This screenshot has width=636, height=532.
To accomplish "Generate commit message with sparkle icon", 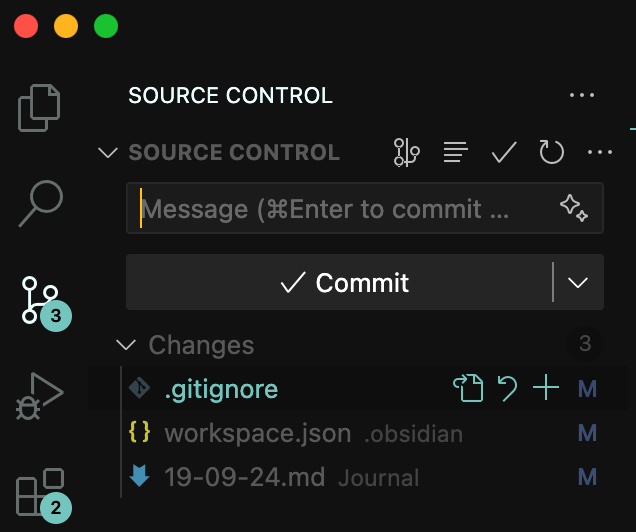I will point(574,208).
